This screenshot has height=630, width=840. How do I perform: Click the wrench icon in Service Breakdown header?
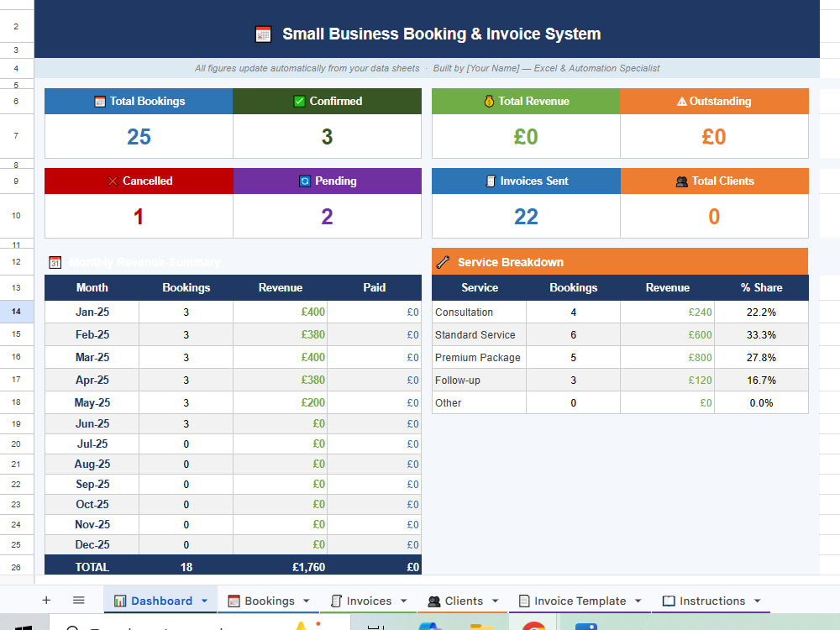[443, 262]
